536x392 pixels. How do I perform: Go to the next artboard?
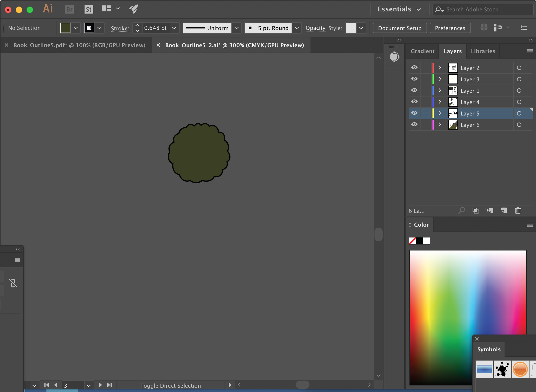[x=100, y=385]
